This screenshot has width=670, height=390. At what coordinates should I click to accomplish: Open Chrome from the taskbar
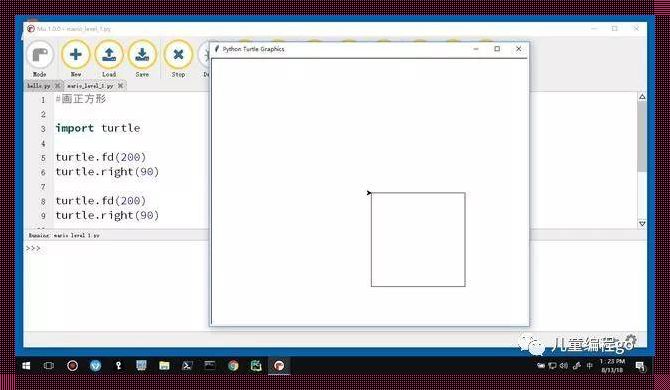[x=233, y=366]
